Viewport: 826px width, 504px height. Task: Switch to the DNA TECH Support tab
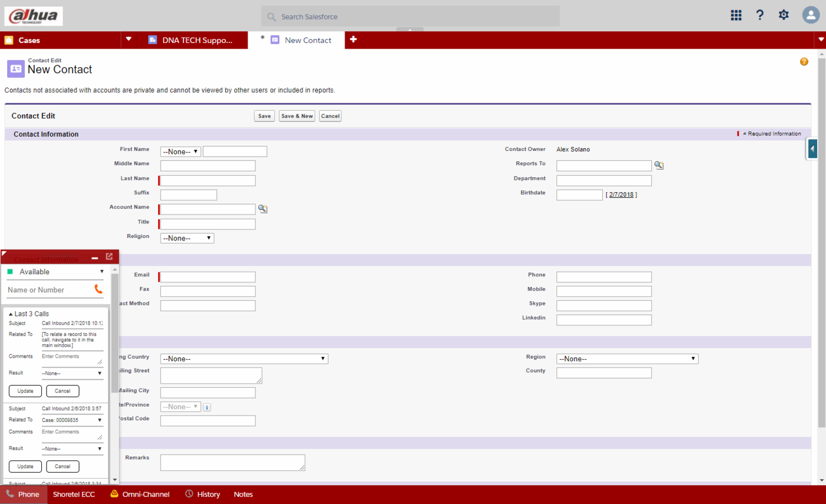coord(191,40)
